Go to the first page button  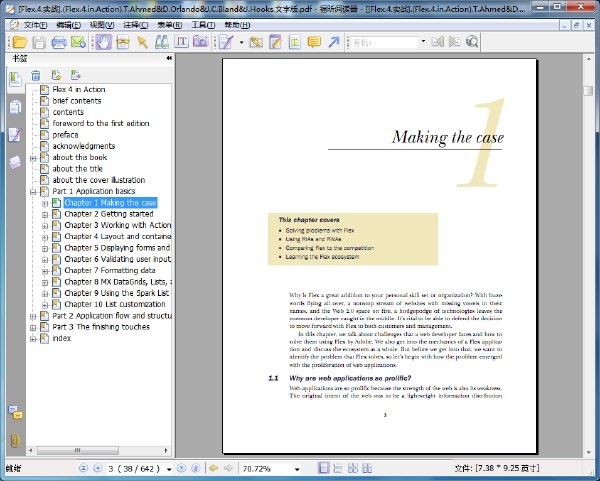pos(83,468)
